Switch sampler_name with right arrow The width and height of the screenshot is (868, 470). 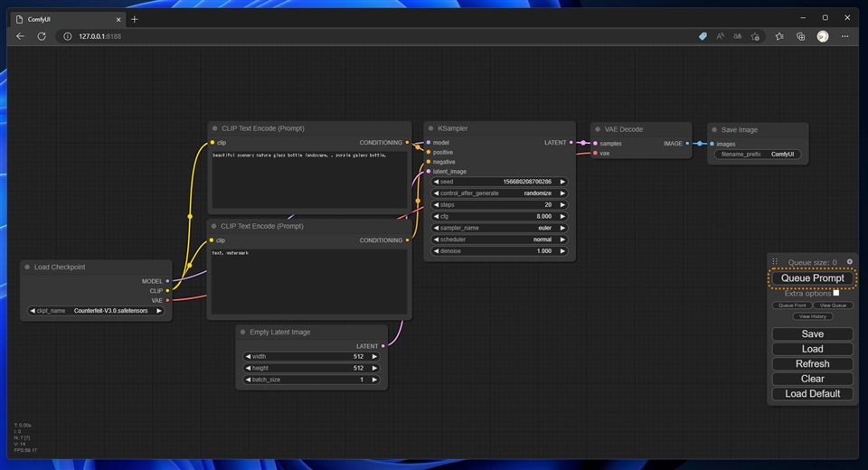pyautogui.click(x=562, y=228)
